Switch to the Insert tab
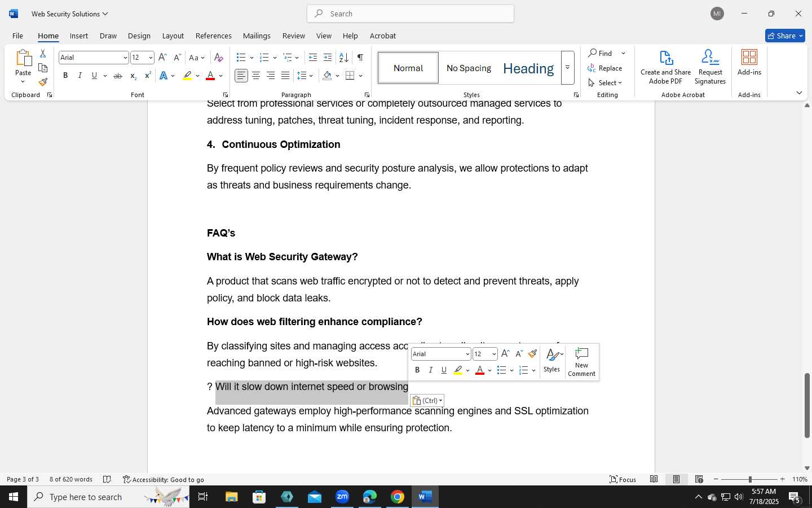 79,36
